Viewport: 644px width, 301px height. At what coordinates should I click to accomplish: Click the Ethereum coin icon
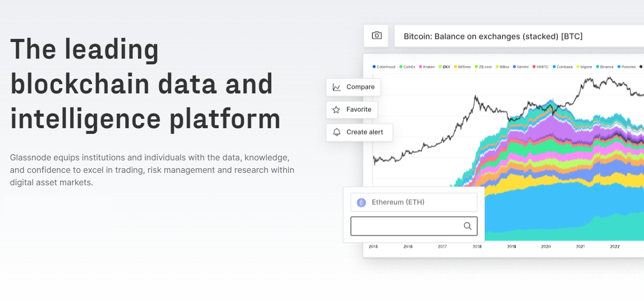[361, 202]
